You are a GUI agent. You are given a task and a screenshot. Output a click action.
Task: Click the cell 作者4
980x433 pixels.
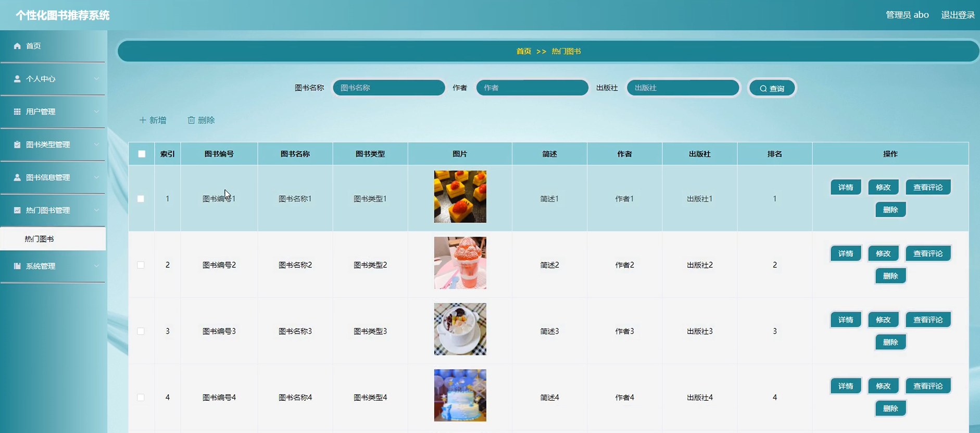tap(625, 397)
